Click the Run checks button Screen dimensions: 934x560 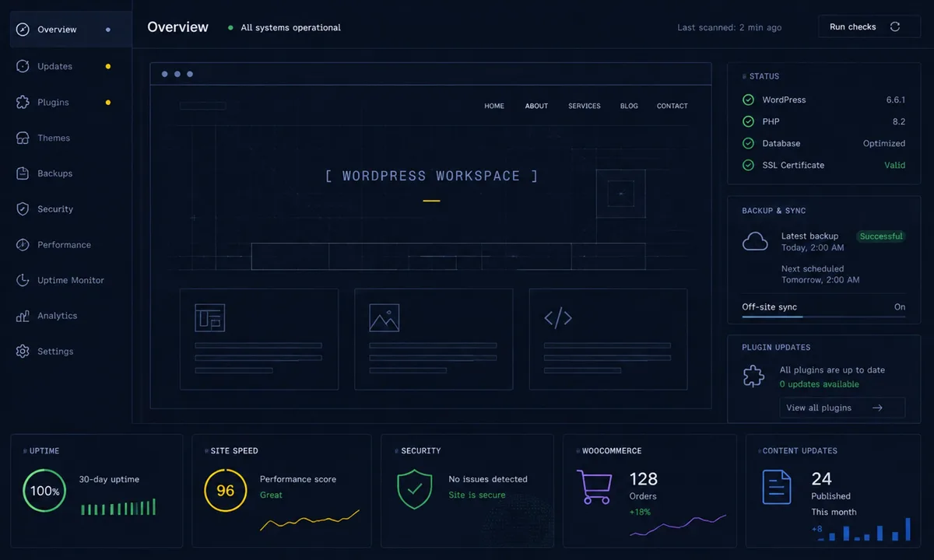869,26
